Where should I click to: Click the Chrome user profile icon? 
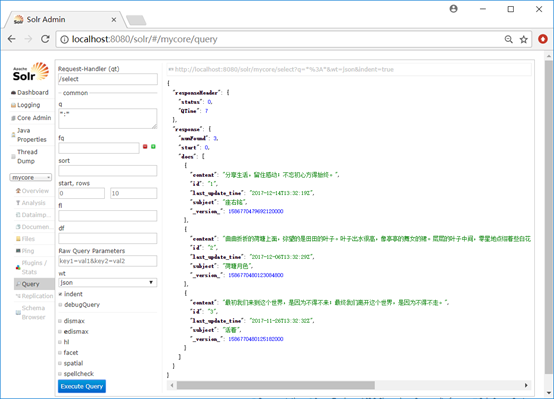click(x=453, y=9)
